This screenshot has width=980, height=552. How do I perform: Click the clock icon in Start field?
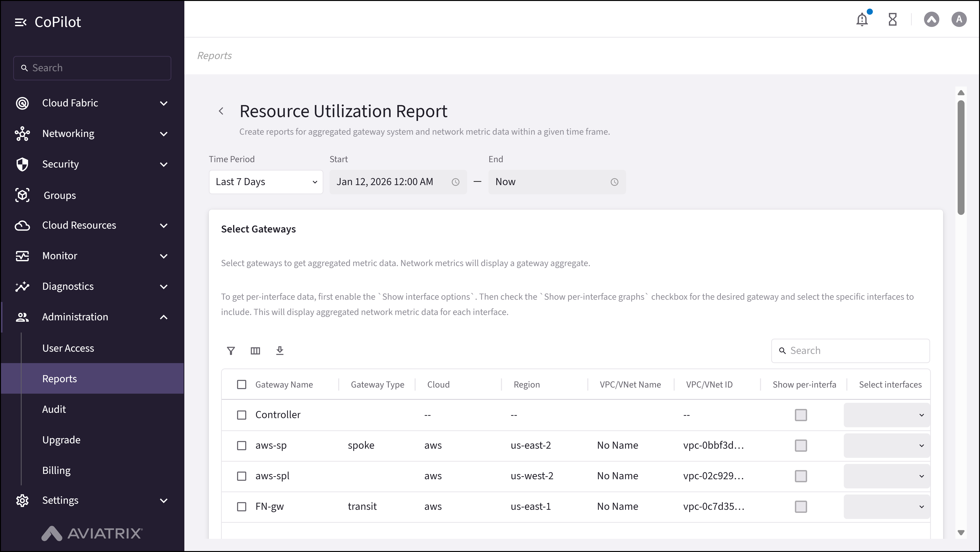pos(455,182)
